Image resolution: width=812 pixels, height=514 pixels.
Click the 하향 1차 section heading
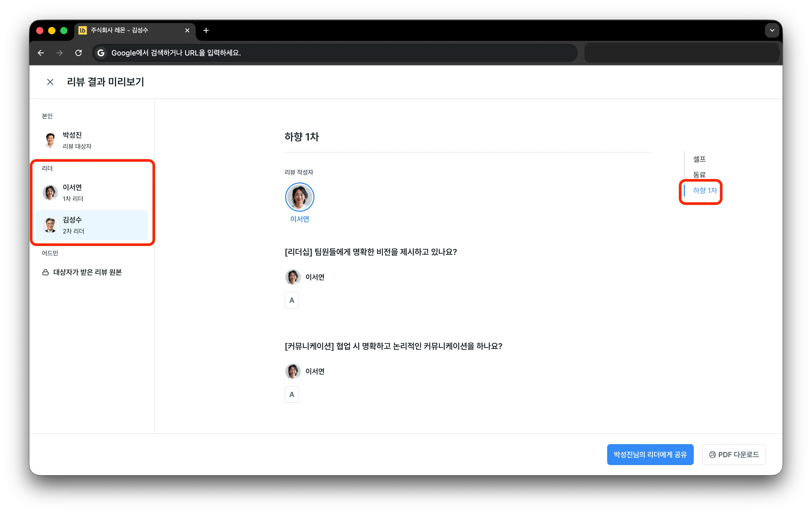point(301,137)
